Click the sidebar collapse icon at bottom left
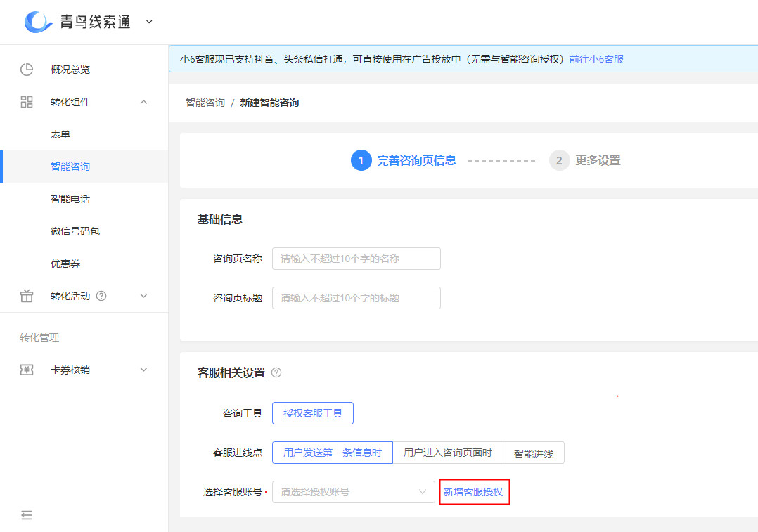Viewport: 758px width, 532px height. coord(27,515)
